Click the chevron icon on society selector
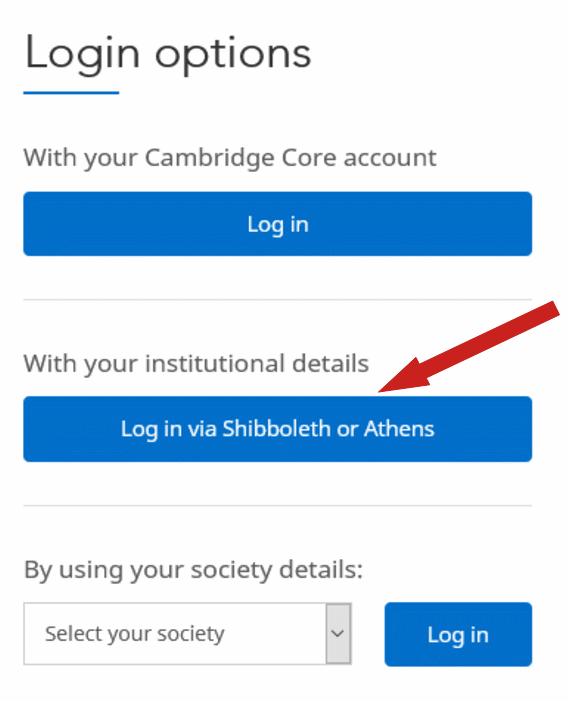Viewport: 569px width, 701px height. click(338, 633)
